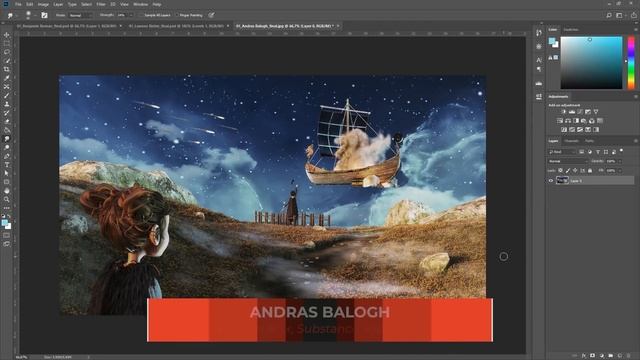640x360 pixels.
Task: Click the zoom percentage in status bar
Action: [21, 357]
